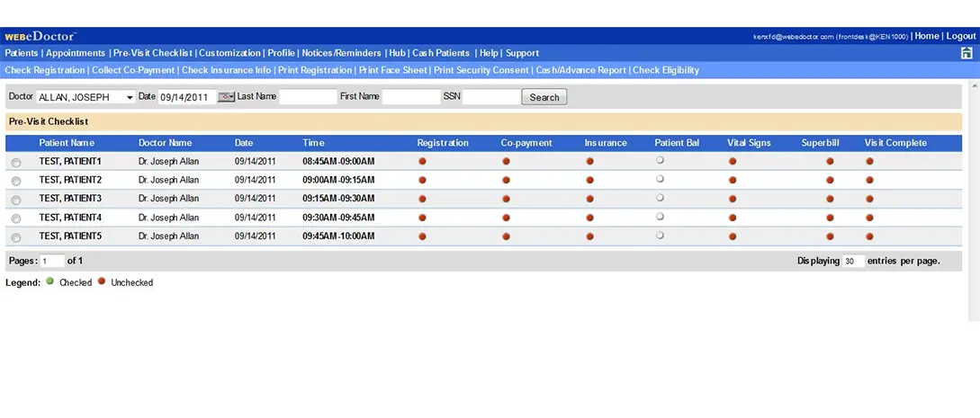The height and width of the screenshot is (418, 980).
Task: Click the webeDoctor logo
Action: [40, 36]
